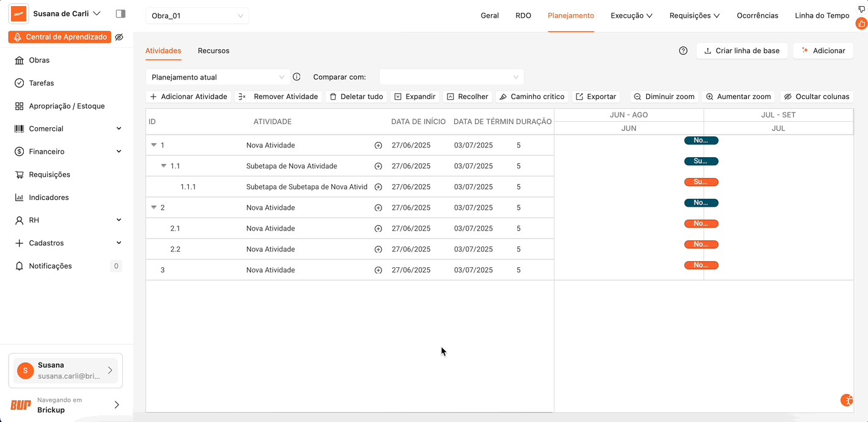The image size is (868, 422).
Task: Click the add icon on row 2.2
Action: [378, 250]
